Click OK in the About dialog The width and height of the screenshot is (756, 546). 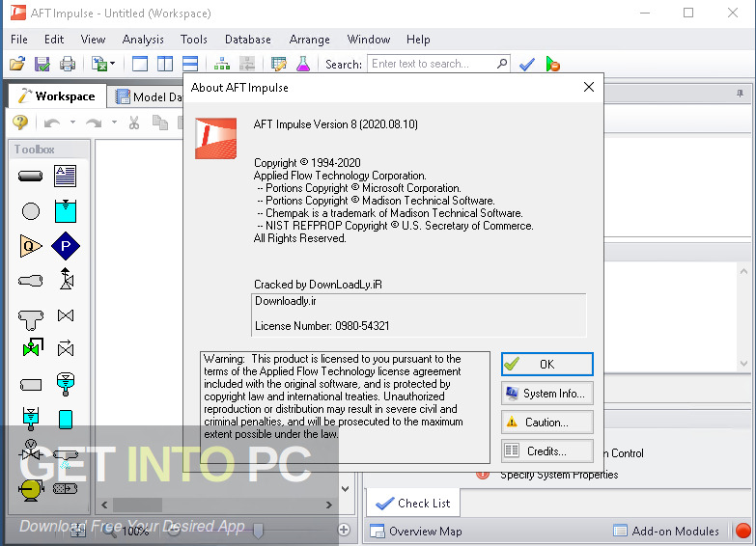[x=547, y=365]
